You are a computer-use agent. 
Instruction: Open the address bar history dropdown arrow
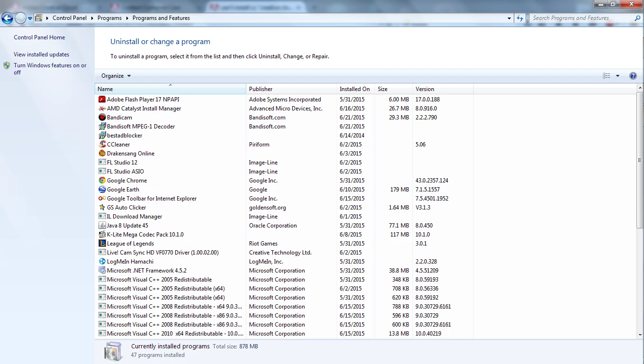pyautogui.click(x=509, y=18)
